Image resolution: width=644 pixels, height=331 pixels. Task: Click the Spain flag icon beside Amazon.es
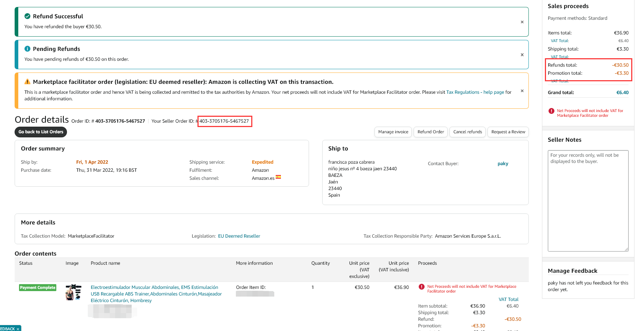tap(278, 177)
